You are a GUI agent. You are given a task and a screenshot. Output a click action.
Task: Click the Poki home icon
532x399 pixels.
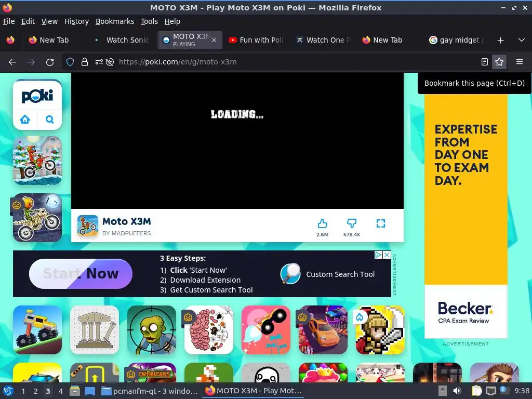point(25,119)
